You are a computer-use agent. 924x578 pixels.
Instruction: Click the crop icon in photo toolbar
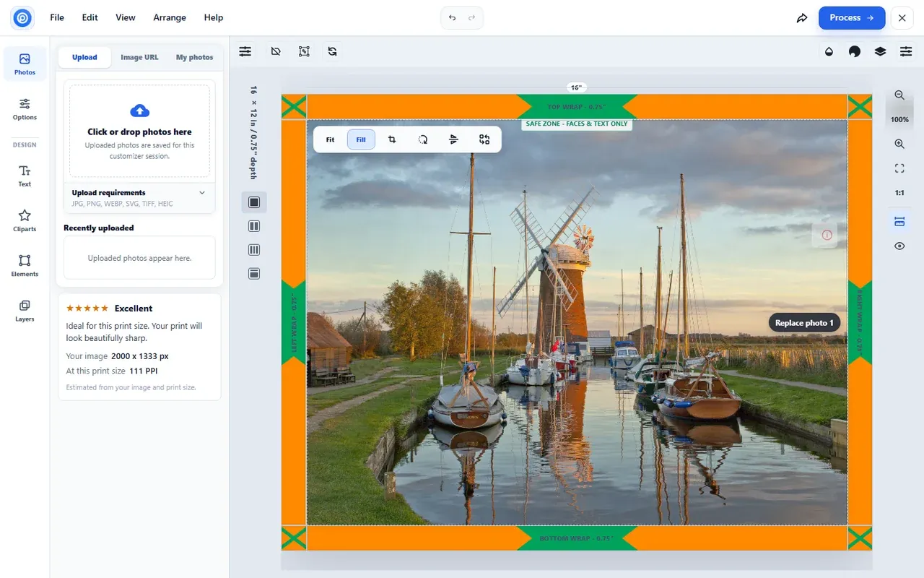pyautogui.click(x=392, y=139)
